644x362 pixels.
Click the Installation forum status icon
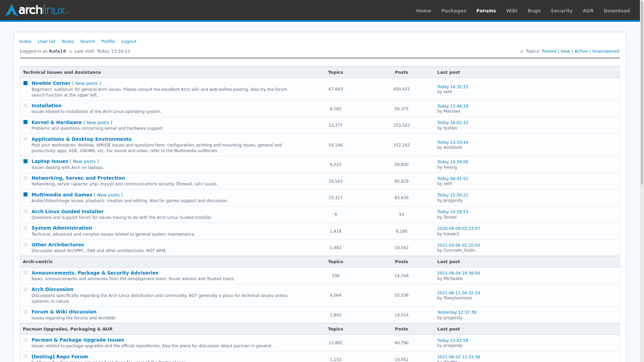(x=25, y=106)
